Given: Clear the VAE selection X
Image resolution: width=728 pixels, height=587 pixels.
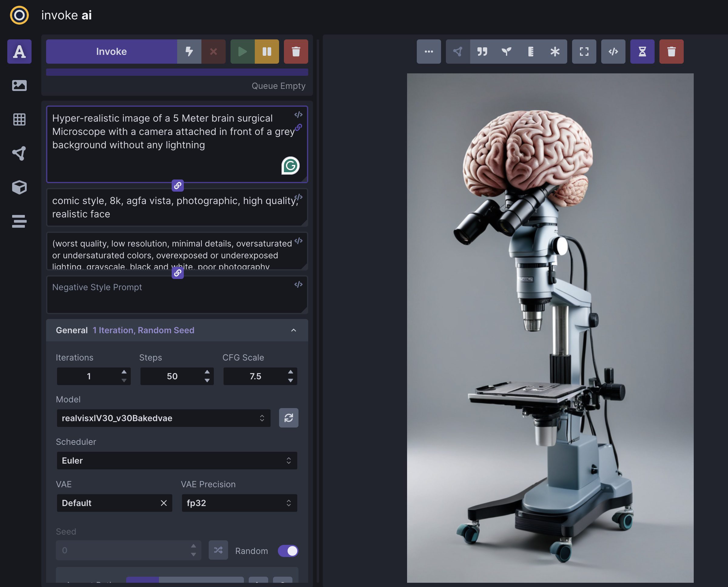Looking at the screenshot, I should click(x=164, y=503).
